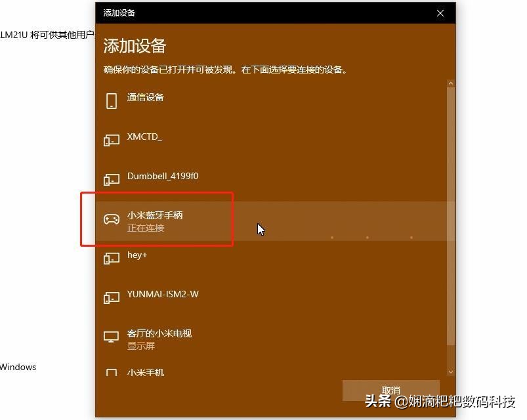This screenshot has height=420, width=527.
Task: Select the communication device phone icon
Action: tap(111, 100)
